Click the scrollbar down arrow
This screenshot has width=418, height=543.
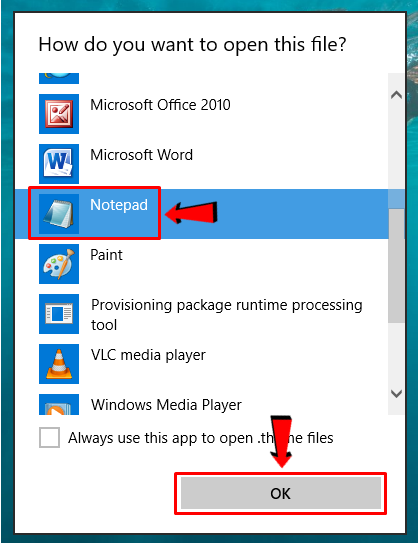coord(396,393)
